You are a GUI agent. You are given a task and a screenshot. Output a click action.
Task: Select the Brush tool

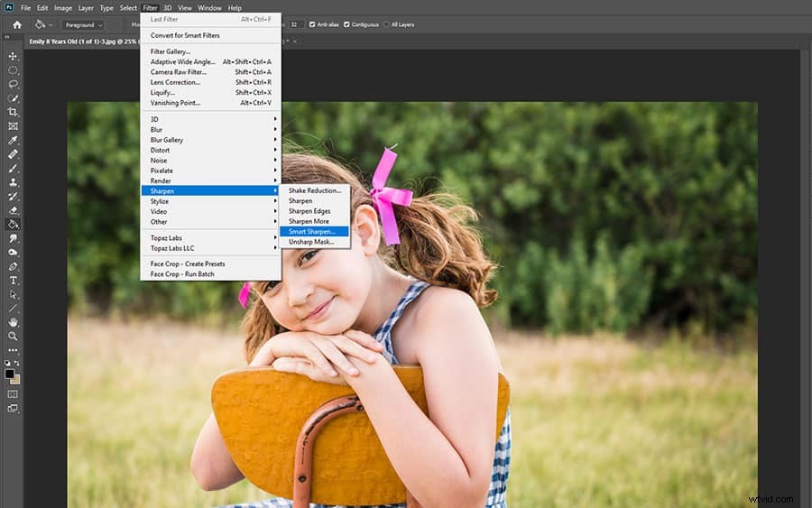tap(13, 168)
